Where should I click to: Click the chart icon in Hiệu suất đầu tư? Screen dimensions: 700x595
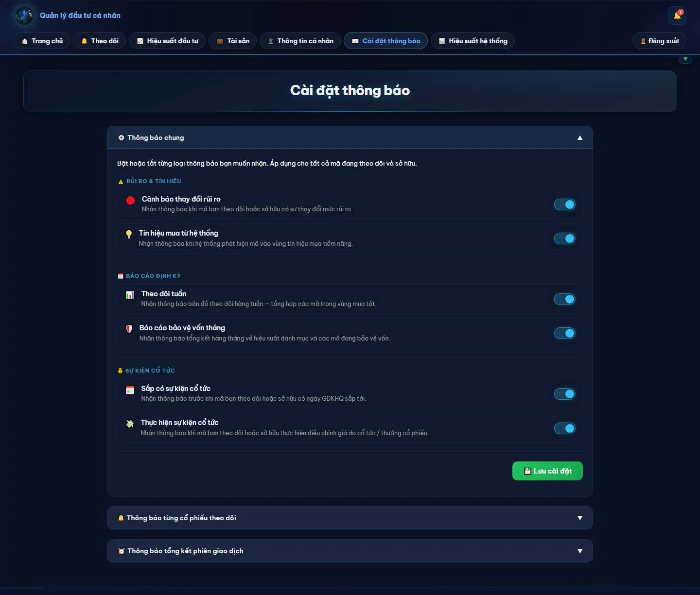pyautogui.click(x=140, y=41)
